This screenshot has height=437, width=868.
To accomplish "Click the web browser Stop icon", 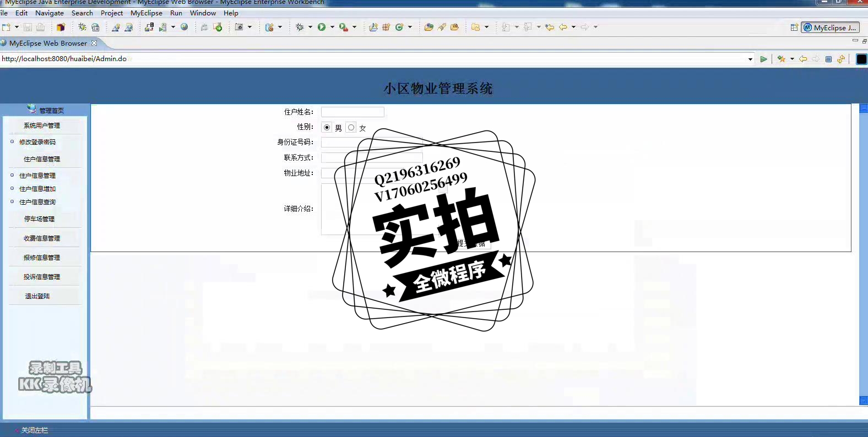I will click(x=828, y=59).
